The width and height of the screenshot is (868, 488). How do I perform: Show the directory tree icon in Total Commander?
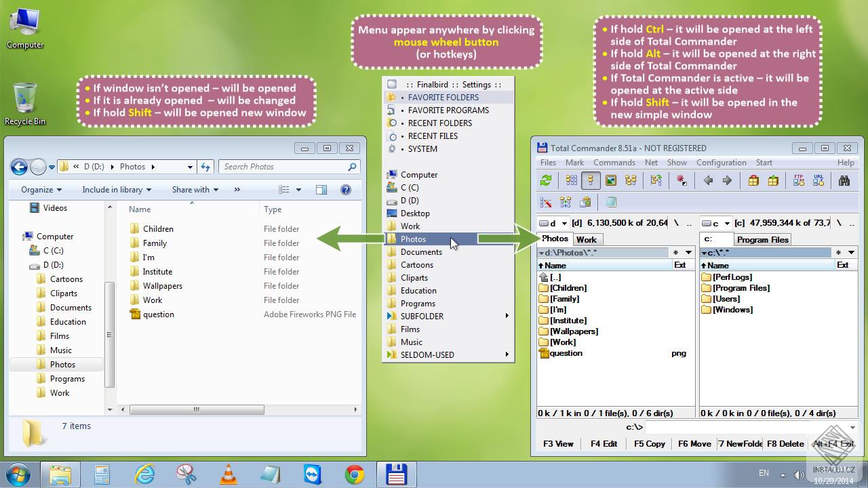coord(631,180)
